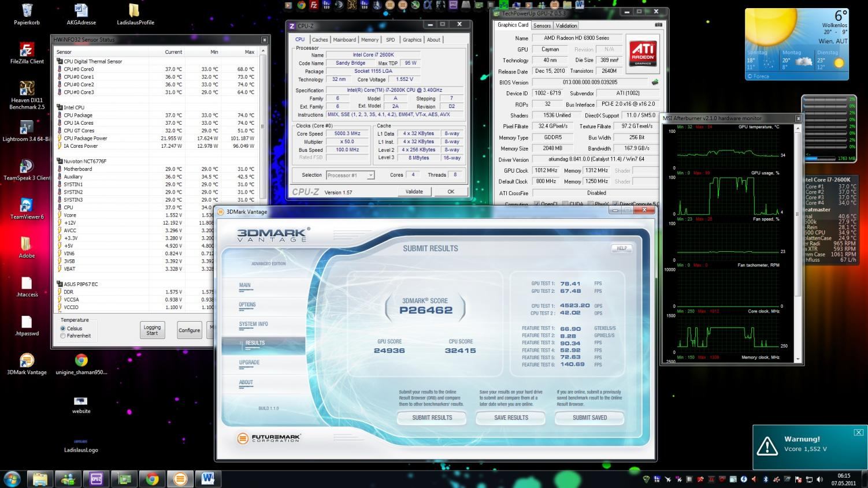Launch the FileZilla Client desktop shortcut
This screenshot has height=488, width=868.
[27, 53]
